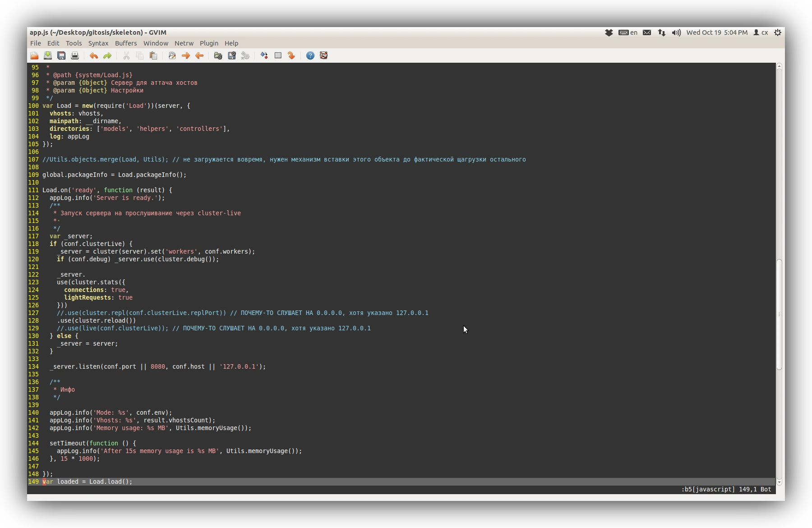Click the 'After 15s memory usage is %s MB' string
Screen dimensions: 812x528
click(160, 451)
